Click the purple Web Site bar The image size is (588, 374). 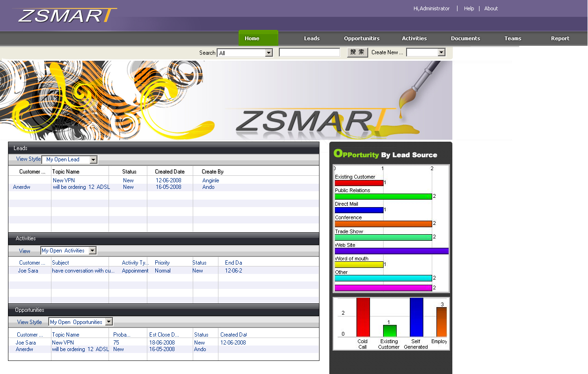[392, 251]
